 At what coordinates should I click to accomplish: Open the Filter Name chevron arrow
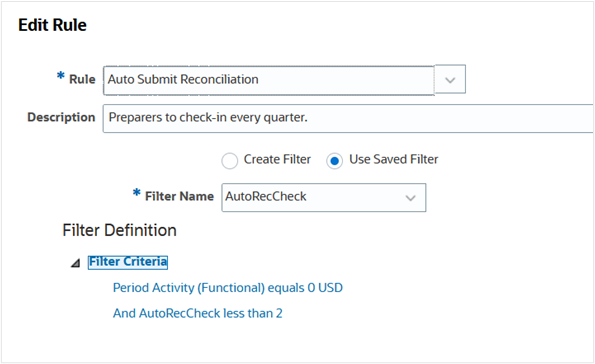[x=410, y=198]
